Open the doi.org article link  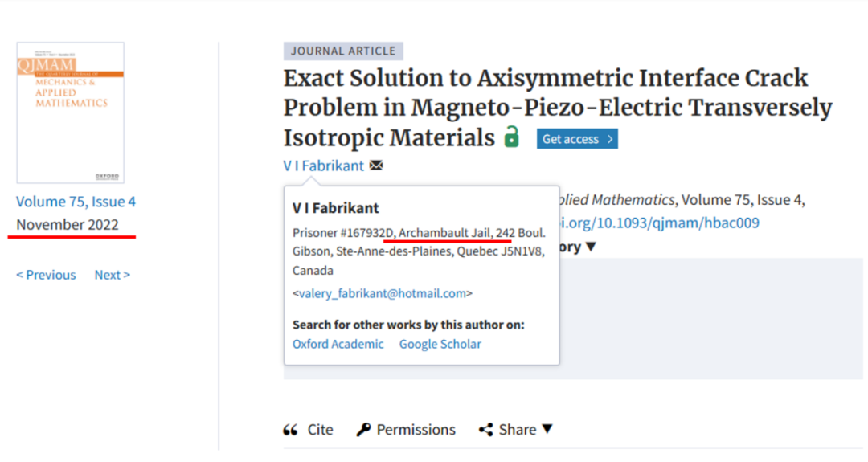coord(659,223)
